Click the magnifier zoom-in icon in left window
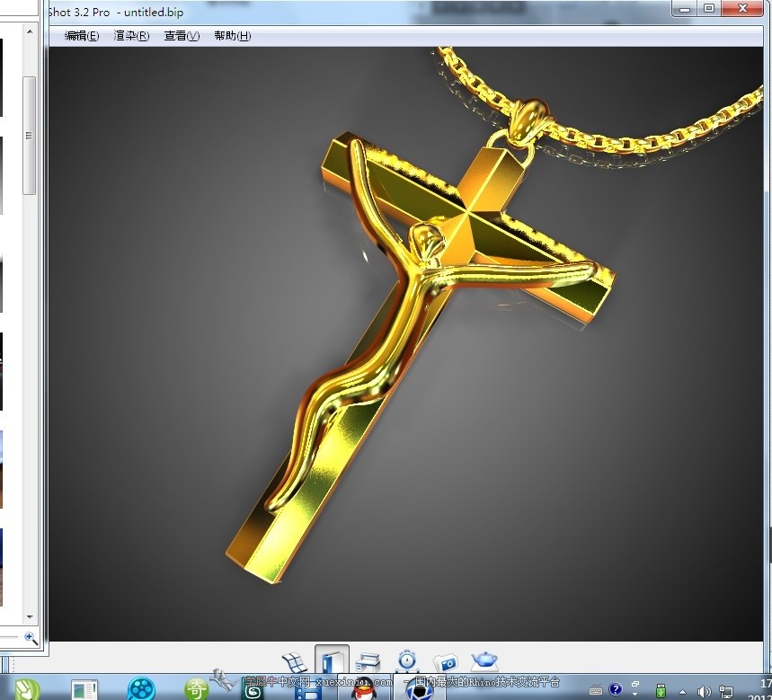The image size is (772, 700). [31, 638]
